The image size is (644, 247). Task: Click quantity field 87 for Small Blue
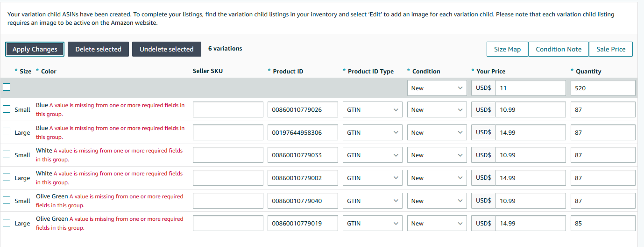[x=603, y=110]
